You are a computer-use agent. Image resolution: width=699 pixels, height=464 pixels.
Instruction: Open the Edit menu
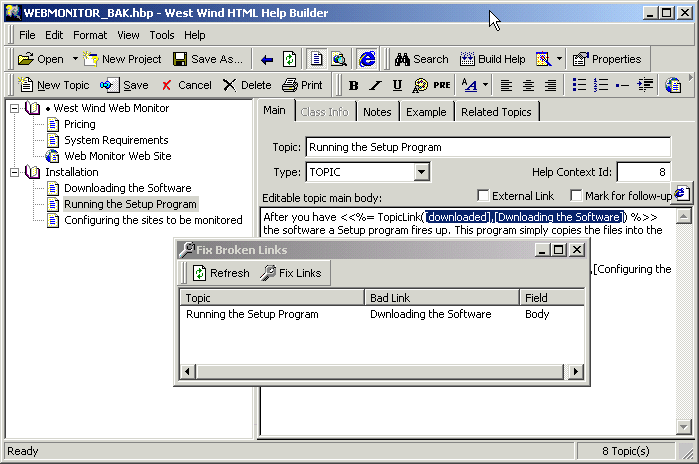point(54,35)
